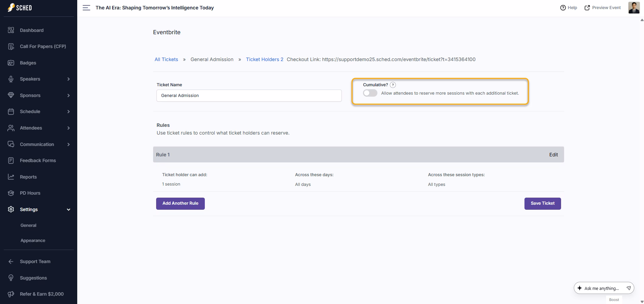Click the Dashboard icon in sidebar

coord(11,30)
